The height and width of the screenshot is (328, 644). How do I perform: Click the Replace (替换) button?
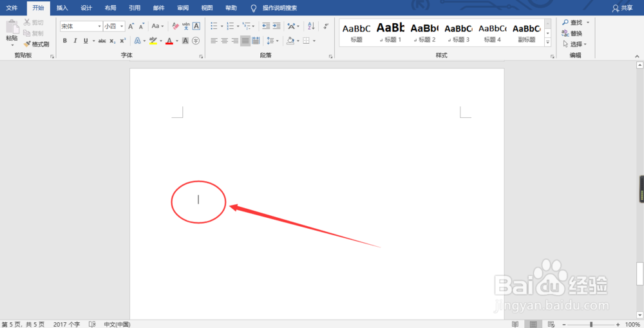[572, 34]
